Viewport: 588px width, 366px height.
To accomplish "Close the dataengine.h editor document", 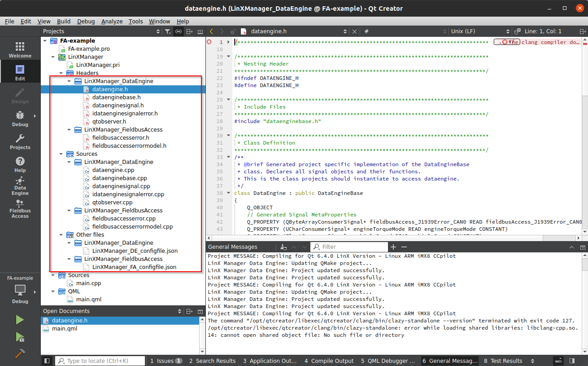I will click(x=354, y=31).
